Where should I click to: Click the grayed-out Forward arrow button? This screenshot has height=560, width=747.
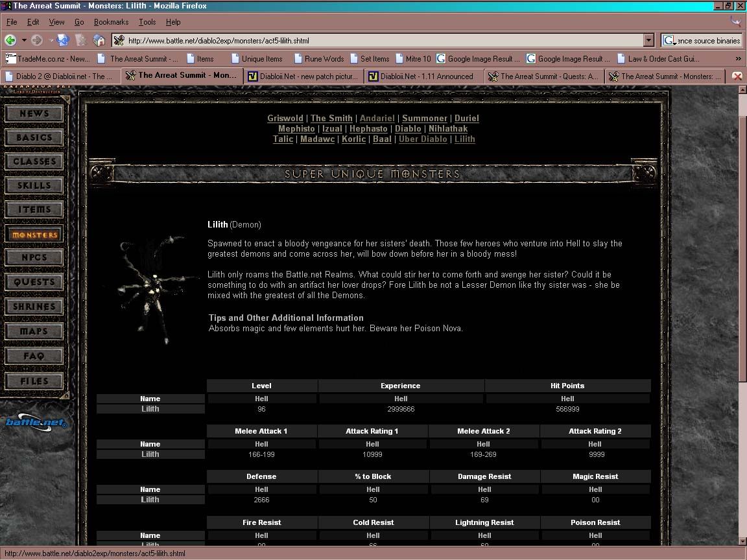(x=37, y=40)
